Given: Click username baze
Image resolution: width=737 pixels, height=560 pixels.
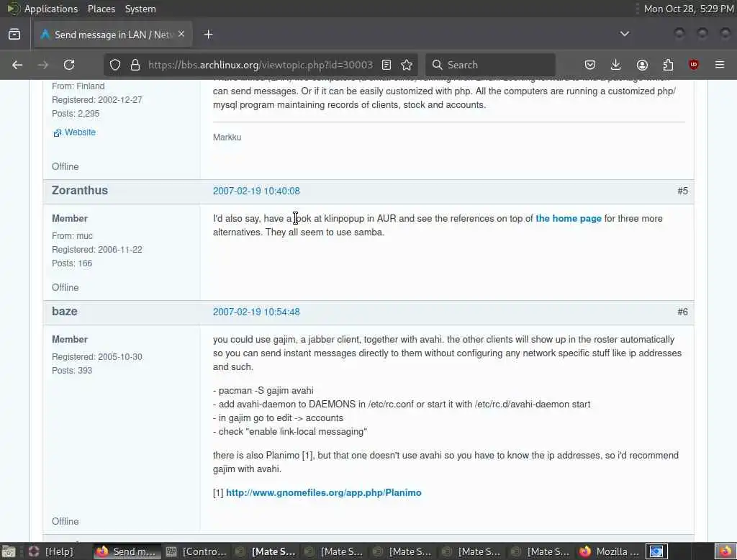Looking at the screenshot, I should (64, 311).
